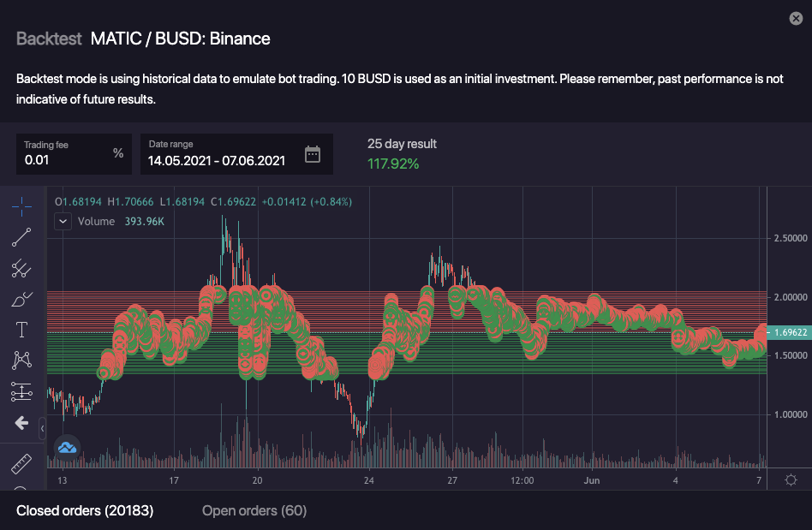812x530 pixels.
Task: Switch to Closed orders tab
Action: point(85,511)
